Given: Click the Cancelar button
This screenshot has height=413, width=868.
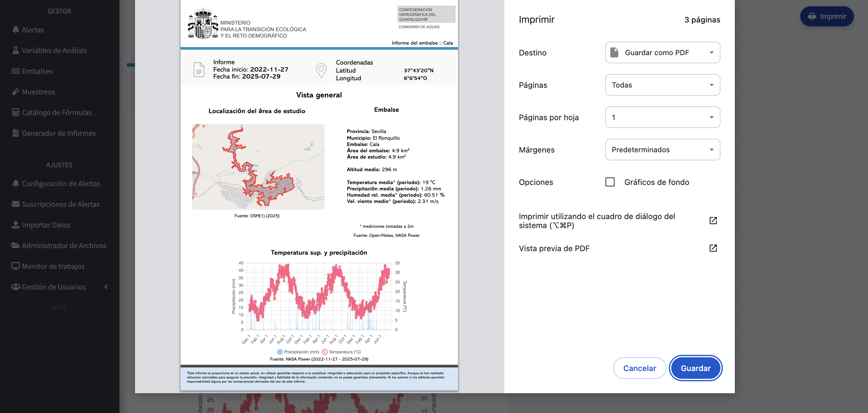Looking at the screenshot, I should pos(639,368).
